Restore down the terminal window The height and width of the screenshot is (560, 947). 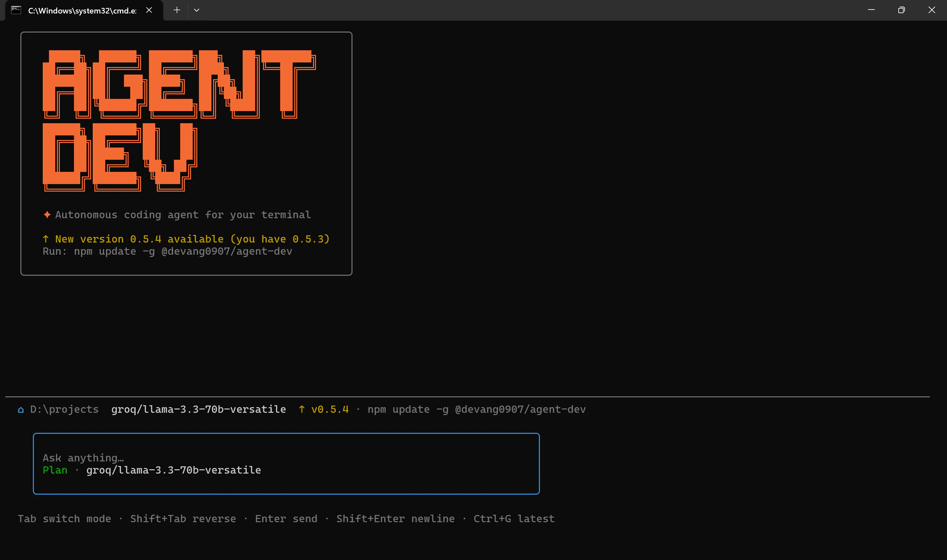pos(901,10)
